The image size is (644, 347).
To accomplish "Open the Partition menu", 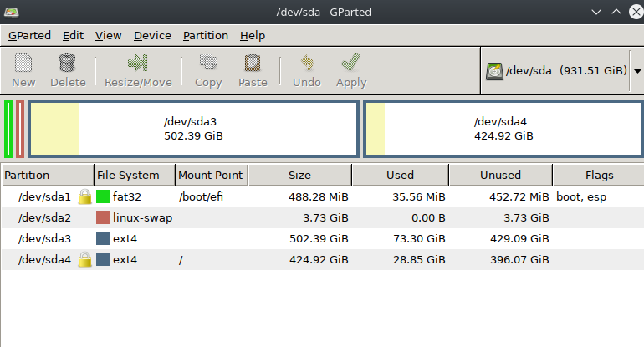I will click(205, 35).
